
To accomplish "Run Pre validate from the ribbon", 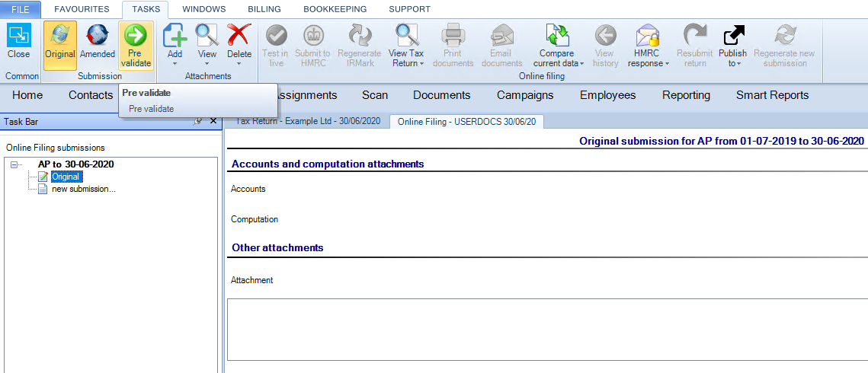I will [136, 46].
